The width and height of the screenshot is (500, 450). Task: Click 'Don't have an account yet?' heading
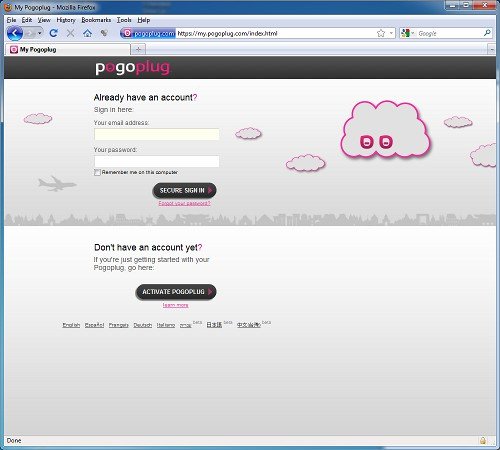tap(148, 247)
